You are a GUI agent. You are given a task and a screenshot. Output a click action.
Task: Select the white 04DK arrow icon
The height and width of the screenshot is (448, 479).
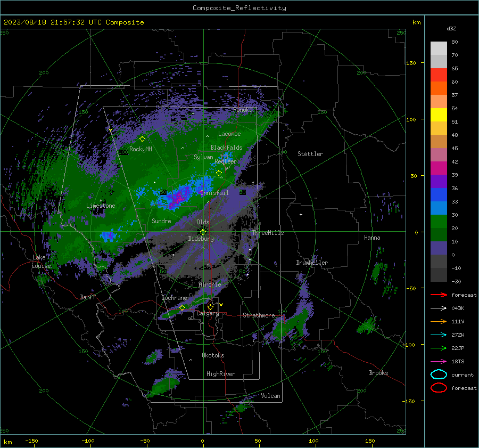coord(439,308)
